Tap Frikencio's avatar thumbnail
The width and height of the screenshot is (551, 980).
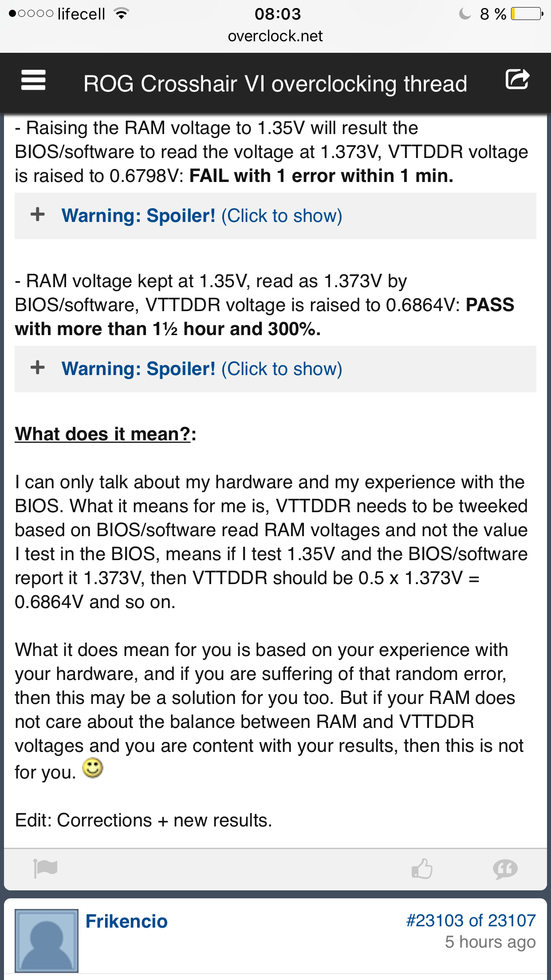(47, 940)
